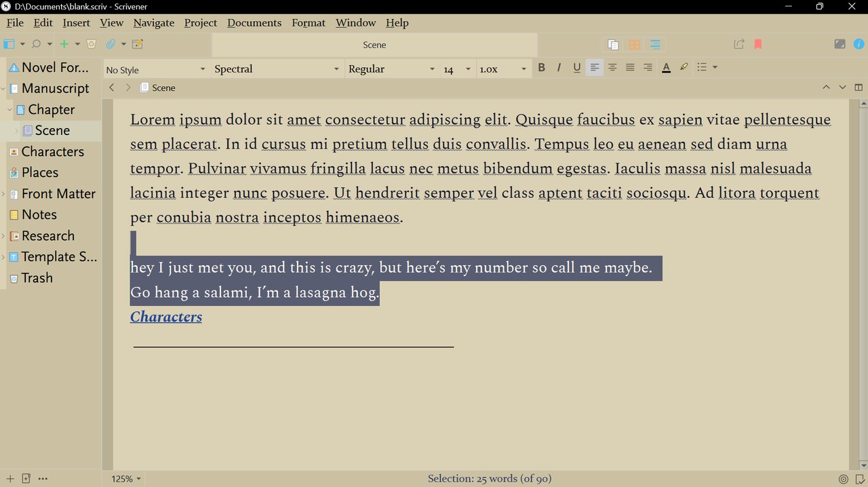Click the red bookmark icon

pyautogui.click(x=758, y=44)
